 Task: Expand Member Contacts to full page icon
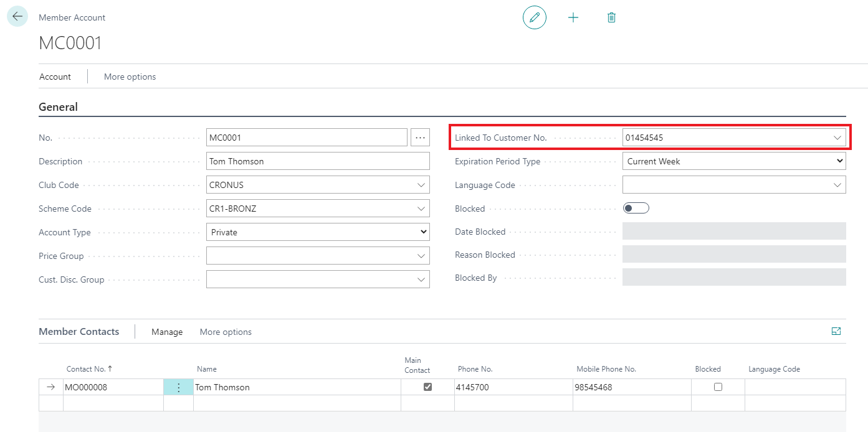836,332
